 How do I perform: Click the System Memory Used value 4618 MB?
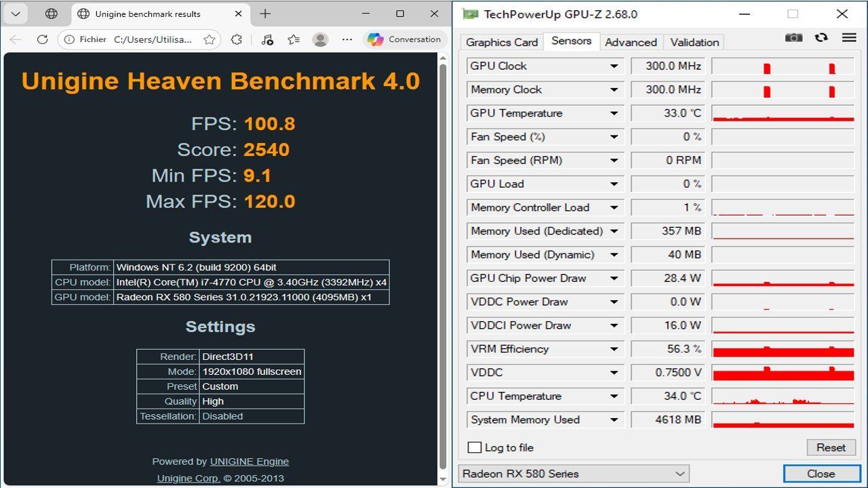tap(667, 420)
